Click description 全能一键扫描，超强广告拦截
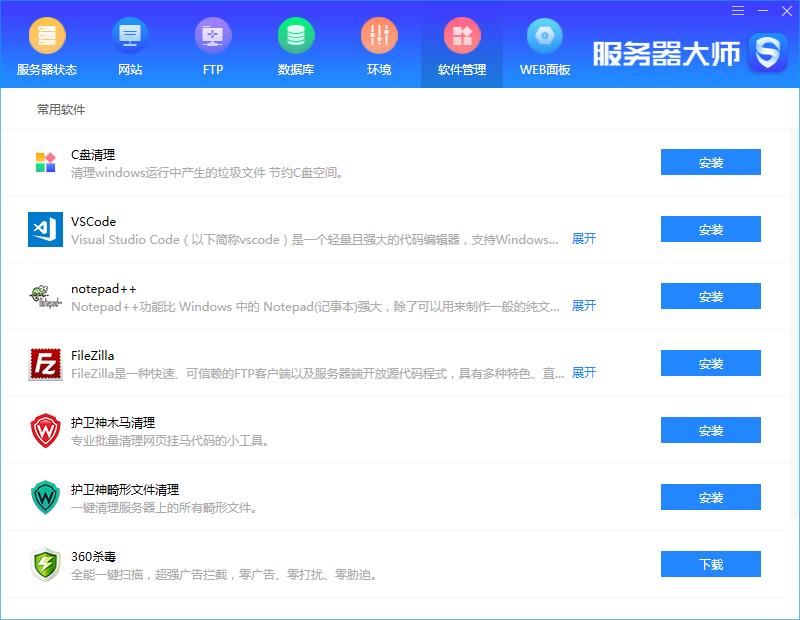Viewport: 800px width, 620px height. [x=224, y=575]
